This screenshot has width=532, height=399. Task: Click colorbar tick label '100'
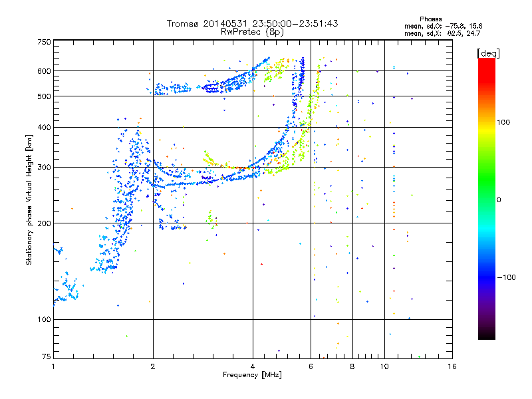point(503,122)
